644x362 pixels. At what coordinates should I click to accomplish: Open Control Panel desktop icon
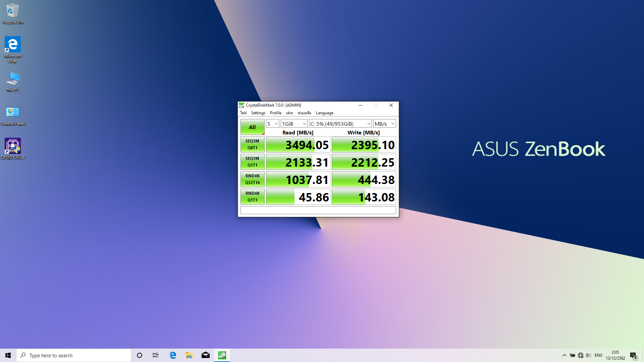(x=13, y=116)
